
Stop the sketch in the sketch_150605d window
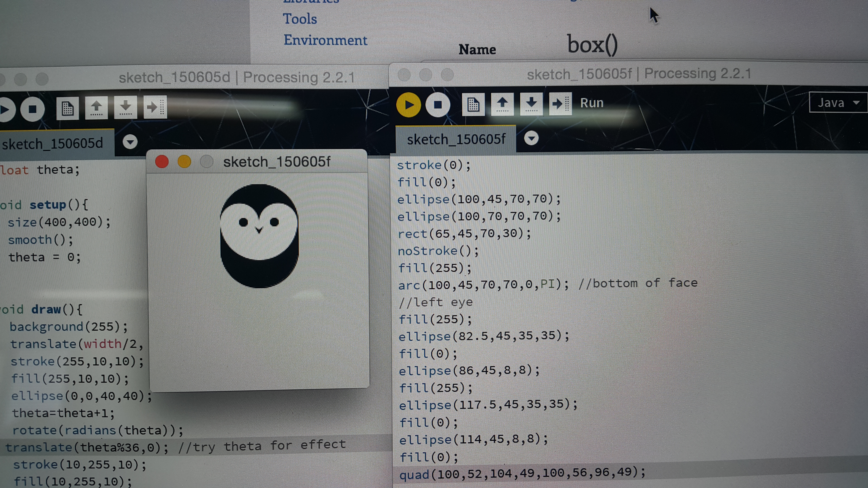[32, 109]
